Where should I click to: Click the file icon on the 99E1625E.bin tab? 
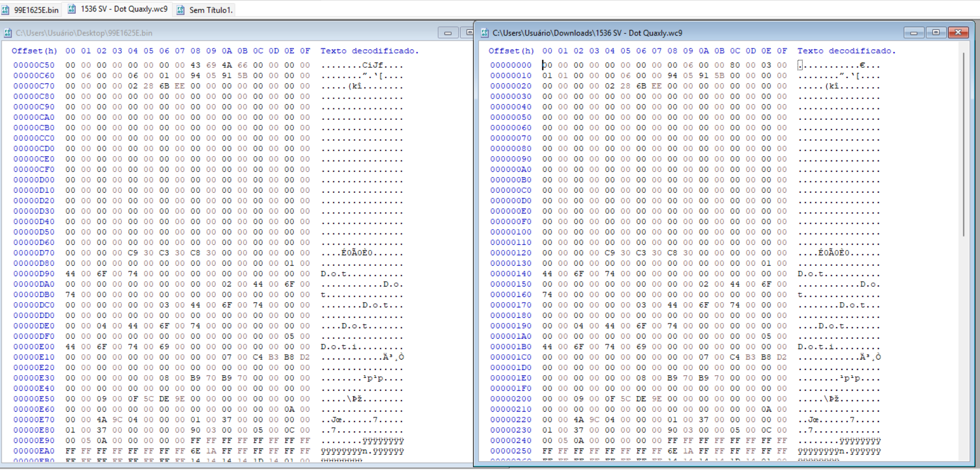[x=6, y=10]
